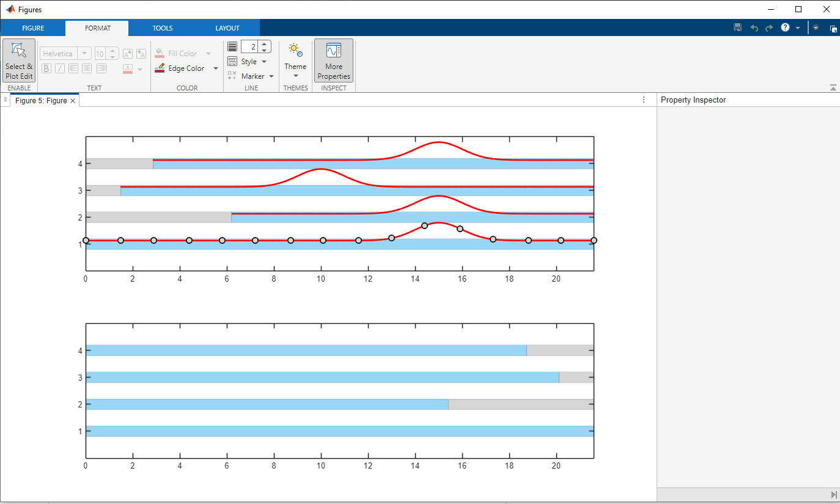Open the Help question mark icon
The image size is (840, 504).
tap(785, 28)
